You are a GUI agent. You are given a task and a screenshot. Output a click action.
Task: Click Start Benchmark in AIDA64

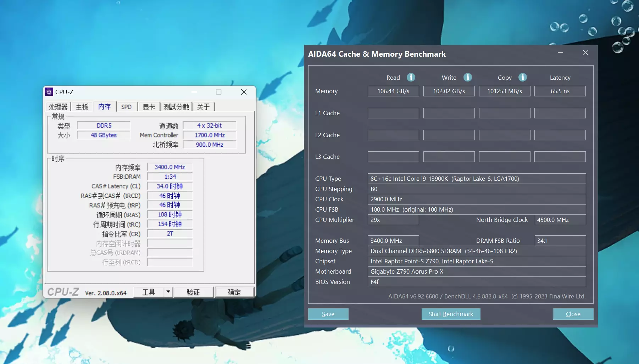[x=451, y=314]
